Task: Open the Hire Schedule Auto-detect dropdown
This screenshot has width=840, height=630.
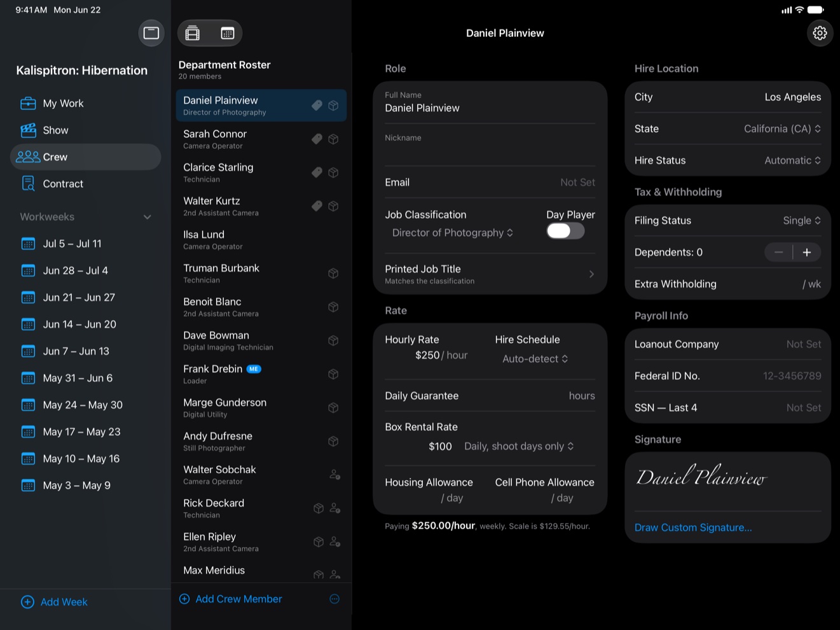Action: tap(535, 359)
